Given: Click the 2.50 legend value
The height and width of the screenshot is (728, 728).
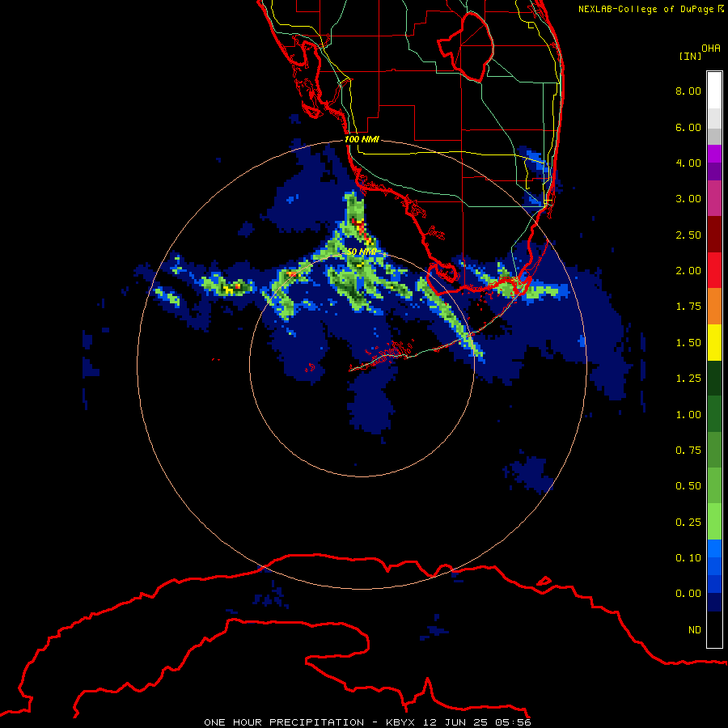Looking at the screenshot, I should click(688, 235).
